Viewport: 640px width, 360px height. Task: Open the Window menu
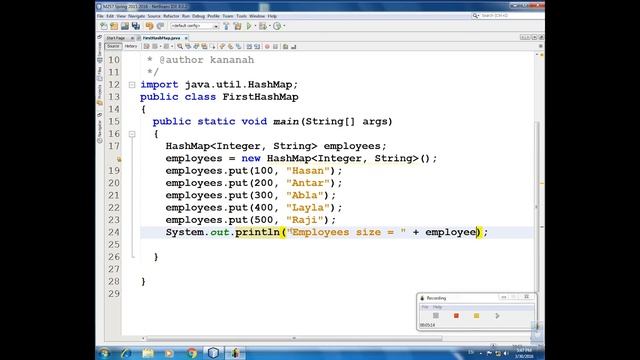257,16
